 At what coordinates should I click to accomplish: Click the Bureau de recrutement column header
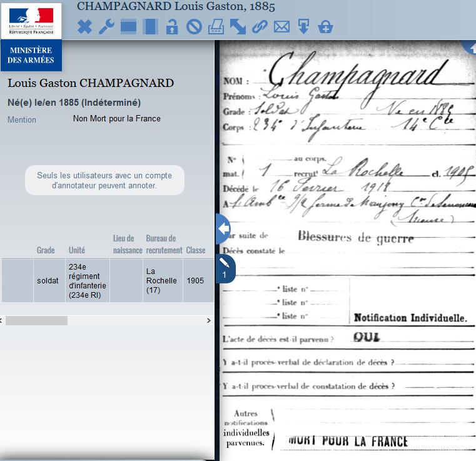164,245
